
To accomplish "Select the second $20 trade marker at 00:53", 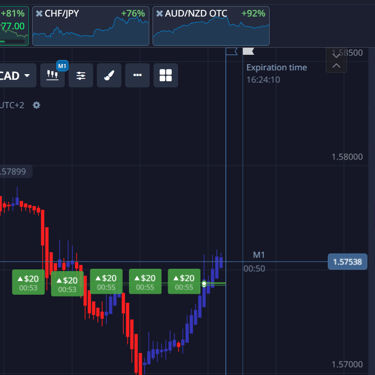I will click(67, 284).
